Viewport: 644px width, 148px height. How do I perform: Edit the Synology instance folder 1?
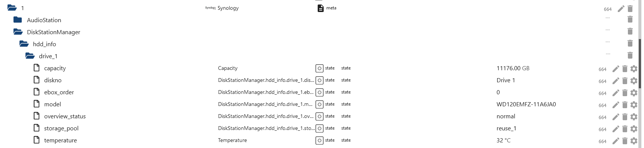point(621,8)
